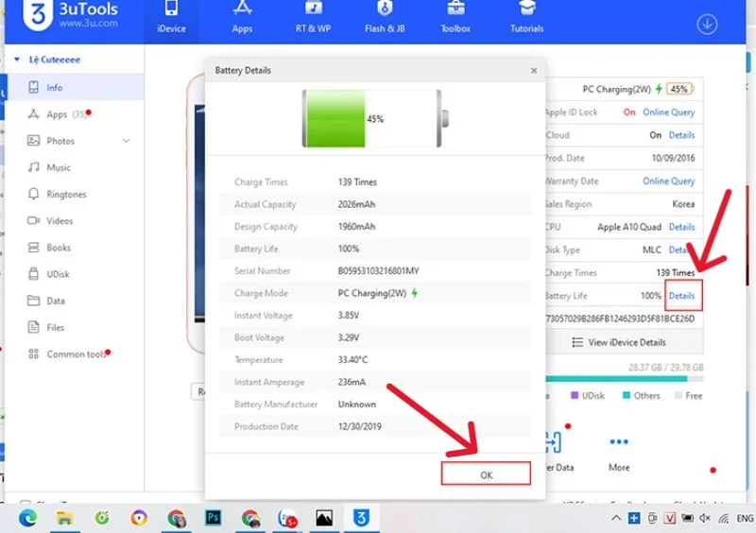Click Details link for CPU
The width and height of the screenshot is (756, 533).
681,227
